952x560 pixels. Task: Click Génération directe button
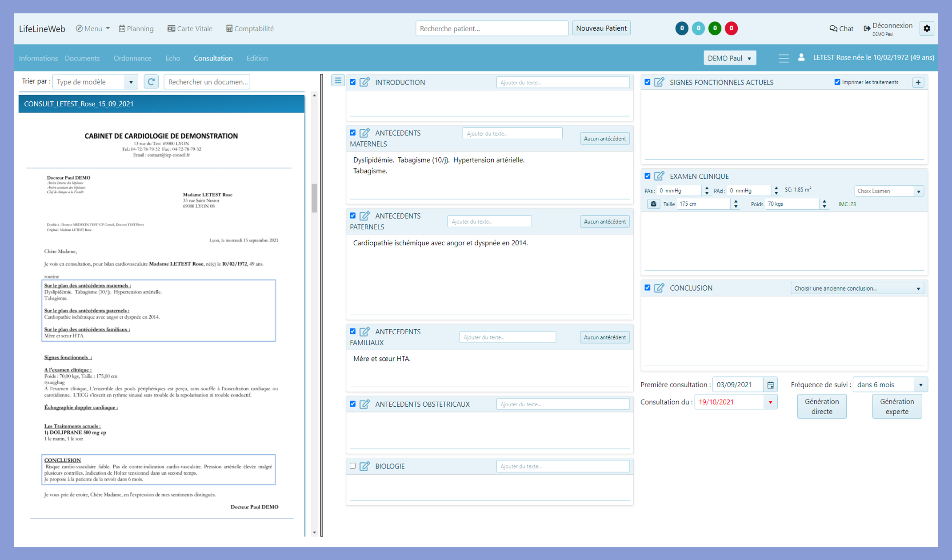[x=822, y=406]
